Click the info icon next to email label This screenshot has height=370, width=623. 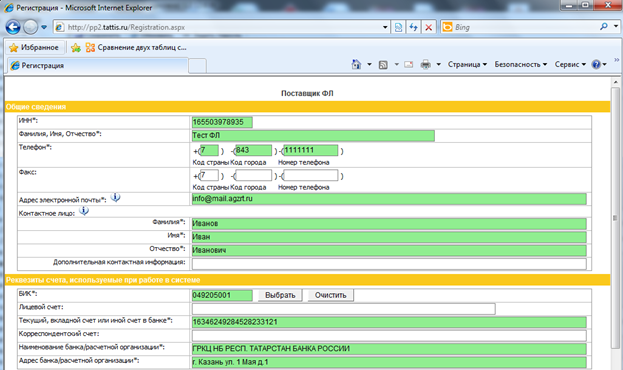pos(115,197)
